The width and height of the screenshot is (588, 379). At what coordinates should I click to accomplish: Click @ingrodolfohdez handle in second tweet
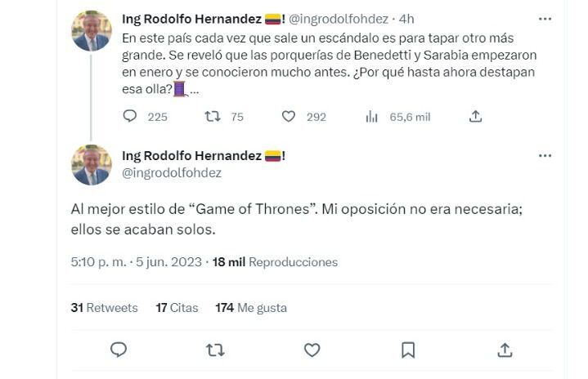pos(171,173)
